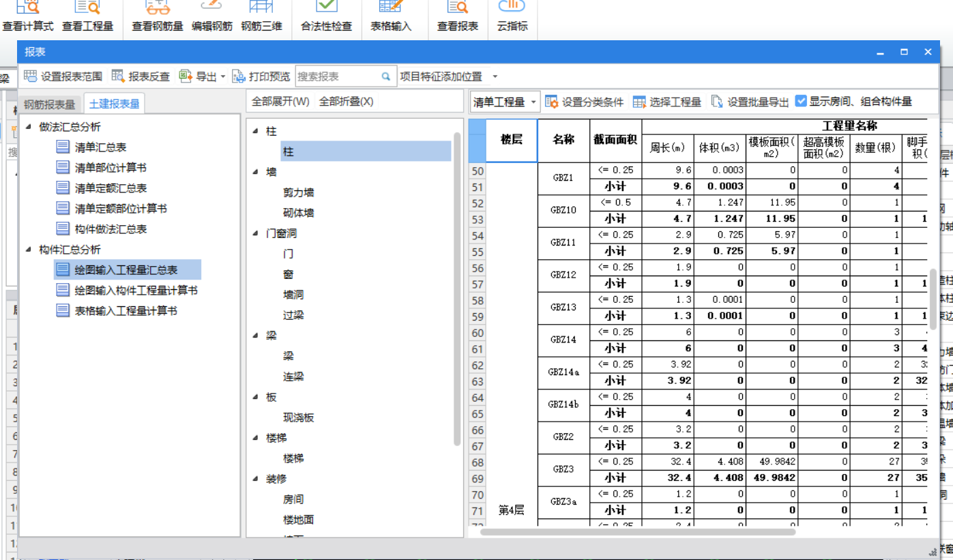The image size is (953, 560).
Task: Click table vertical scrollbar thumb
Action: (x=933, y=299)
